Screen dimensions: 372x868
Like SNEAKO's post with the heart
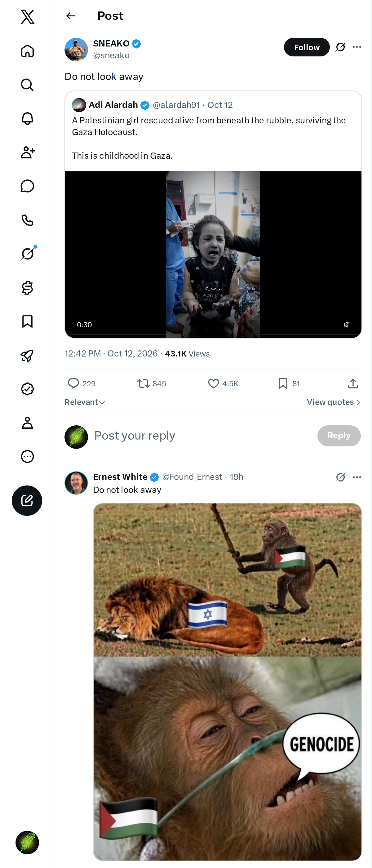(x=213, y=383)
